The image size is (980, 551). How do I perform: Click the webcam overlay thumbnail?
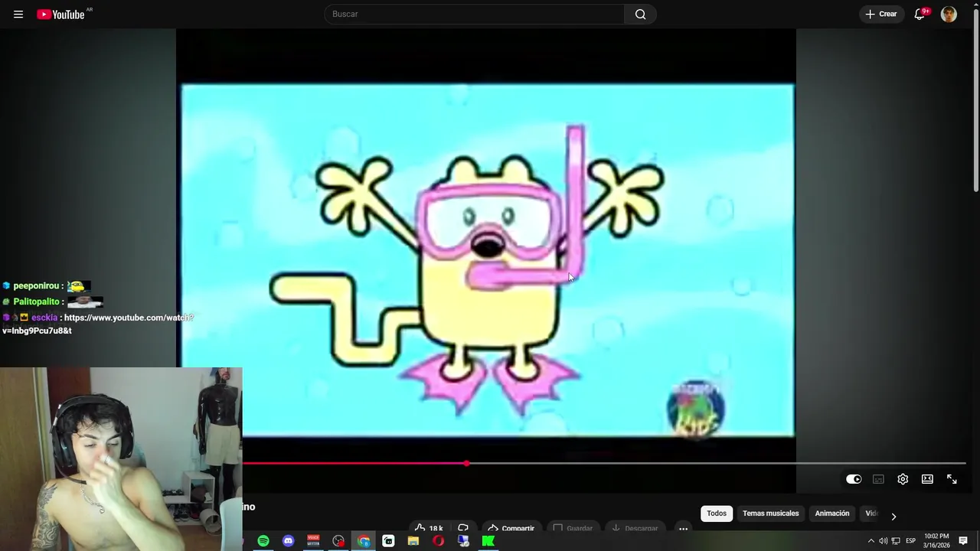(x=121, y=459)
